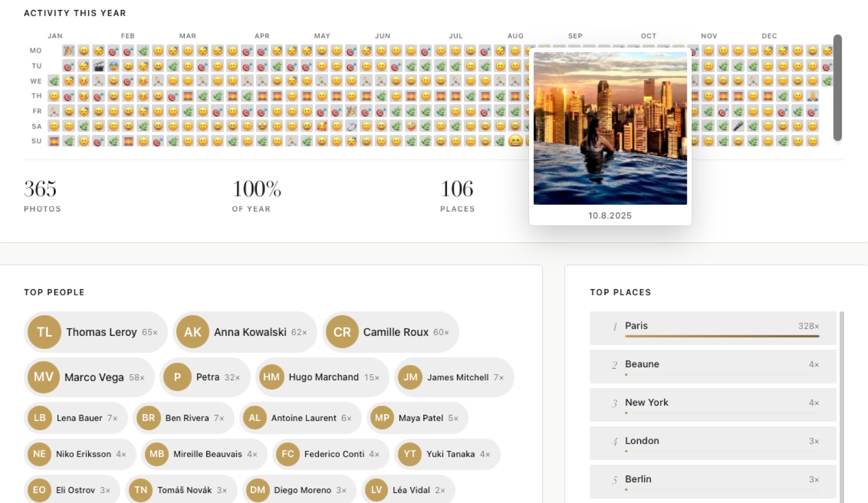Open the London place row
The height and width of the screenshot is (503, 868).
click(713, 443)
